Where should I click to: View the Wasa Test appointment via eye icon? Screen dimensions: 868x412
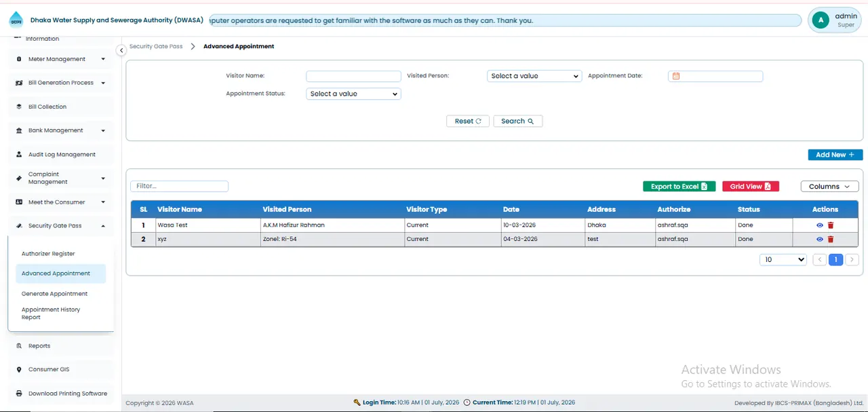(x=820, y=225)
